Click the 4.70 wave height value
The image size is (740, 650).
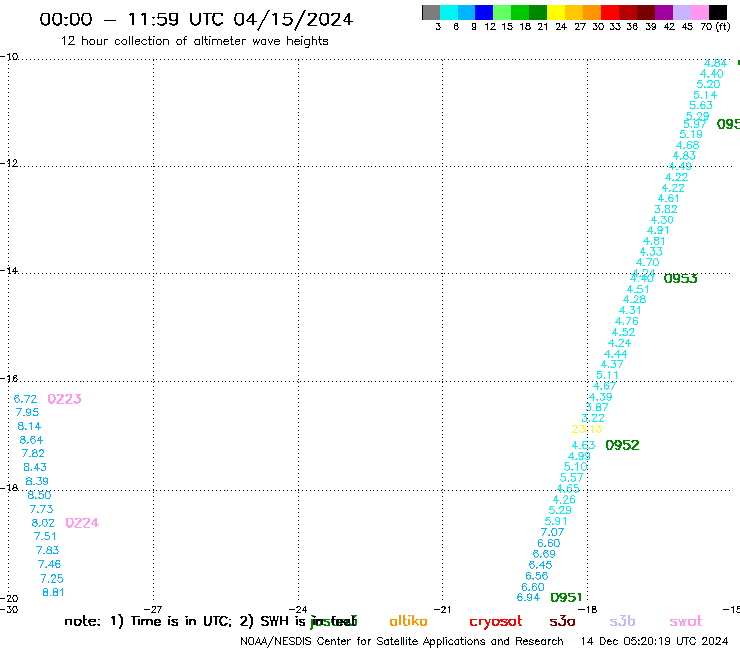point(648,262)
